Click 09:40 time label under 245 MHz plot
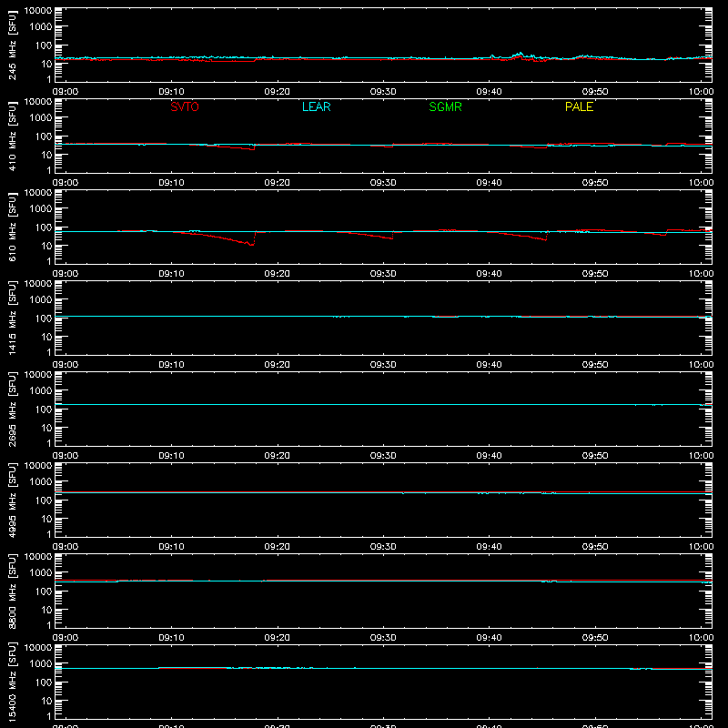Image resolution: width=728 pixels, height=728 pixels. (489, 92)
